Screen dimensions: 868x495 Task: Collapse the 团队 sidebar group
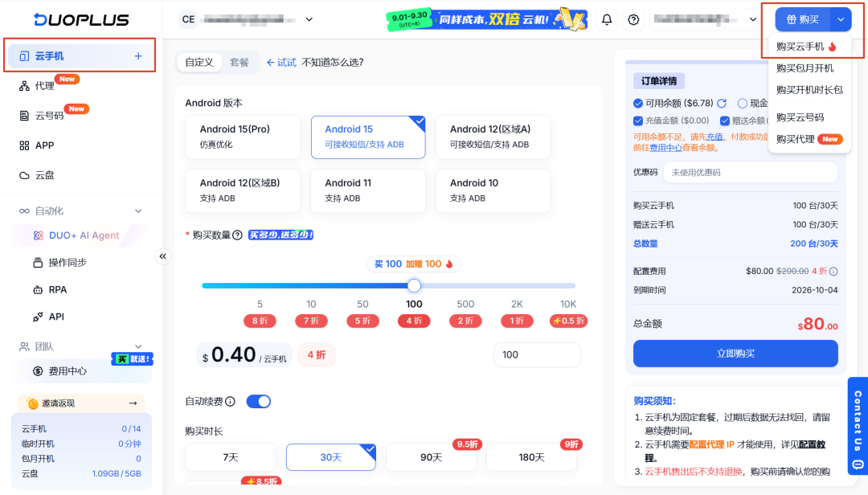(x=138, y=346)
